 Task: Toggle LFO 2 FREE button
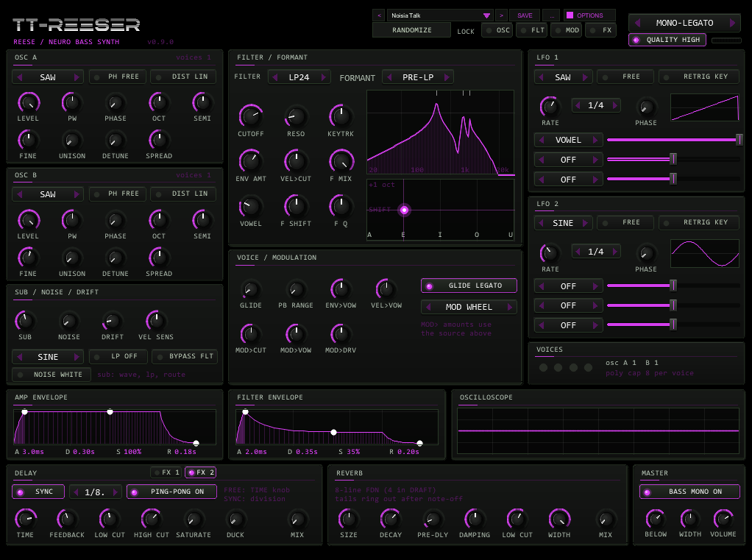pos(626,222)
